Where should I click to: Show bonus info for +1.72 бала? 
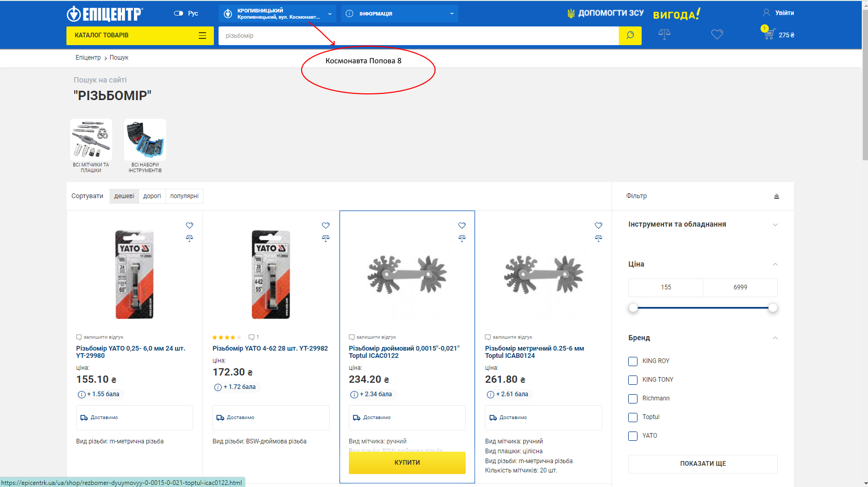(x=218, y=387)
